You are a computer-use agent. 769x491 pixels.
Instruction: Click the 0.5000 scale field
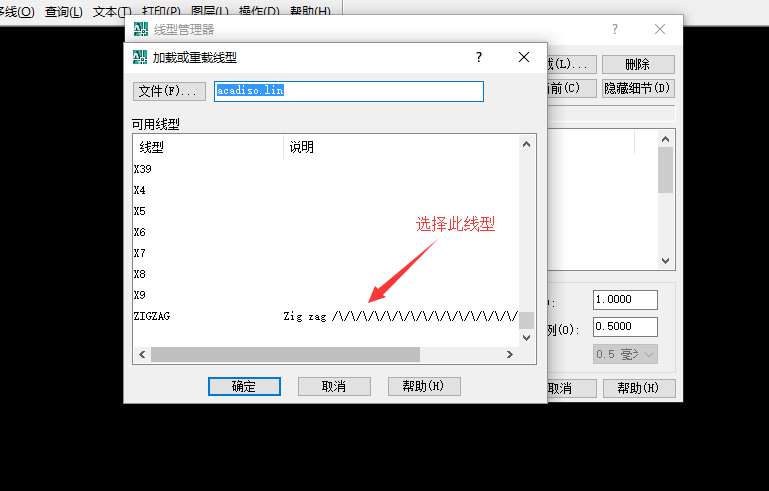[625, 327]
